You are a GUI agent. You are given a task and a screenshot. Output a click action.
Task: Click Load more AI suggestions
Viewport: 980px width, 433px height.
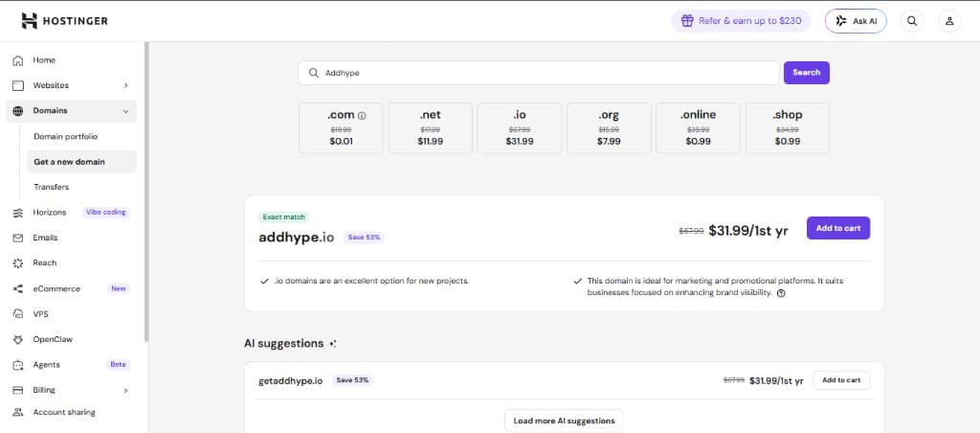point(564,422)
